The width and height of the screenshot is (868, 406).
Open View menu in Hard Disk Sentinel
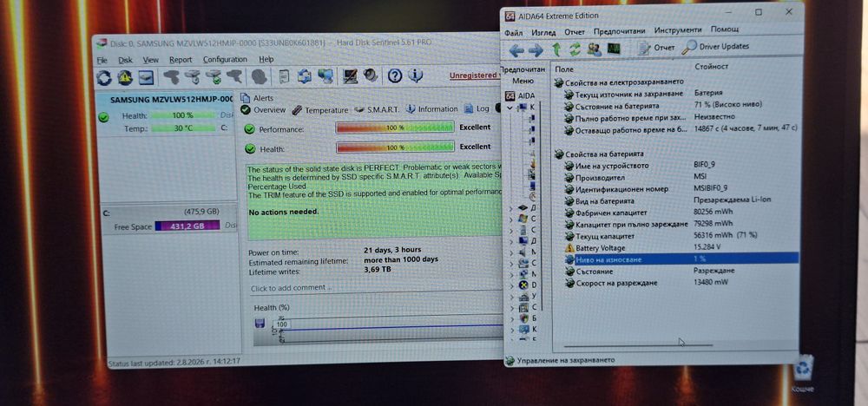(150, 60)
